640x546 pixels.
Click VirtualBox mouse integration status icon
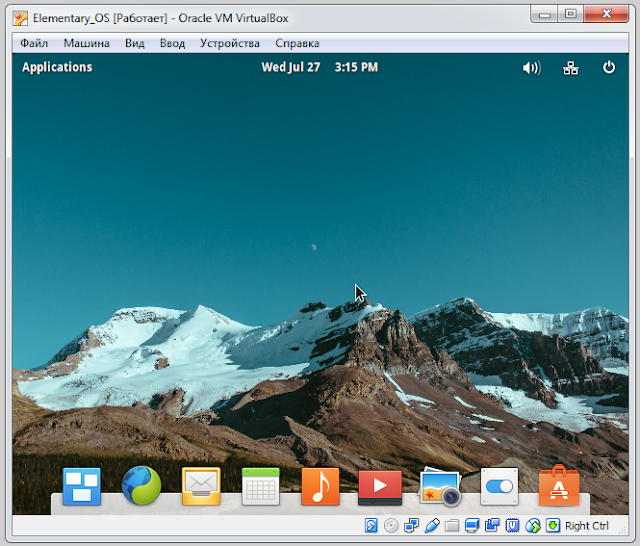pos(533,526)
